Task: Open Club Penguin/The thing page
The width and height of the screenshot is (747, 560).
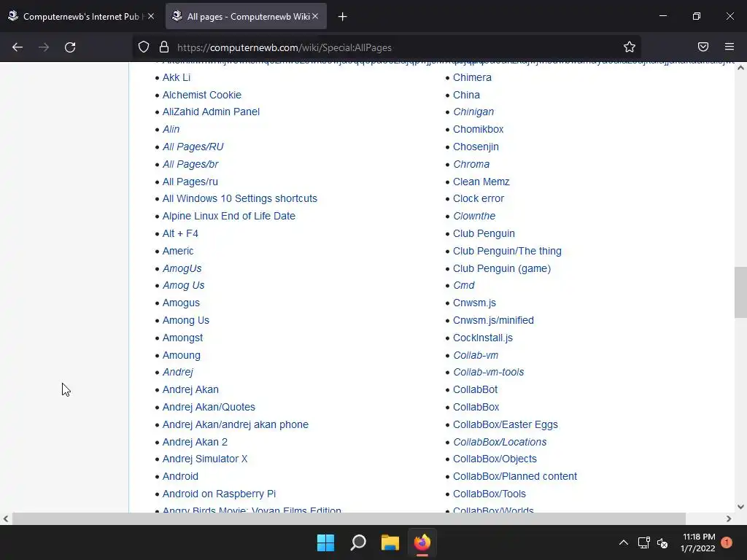Action: click(x=508, y=251)
